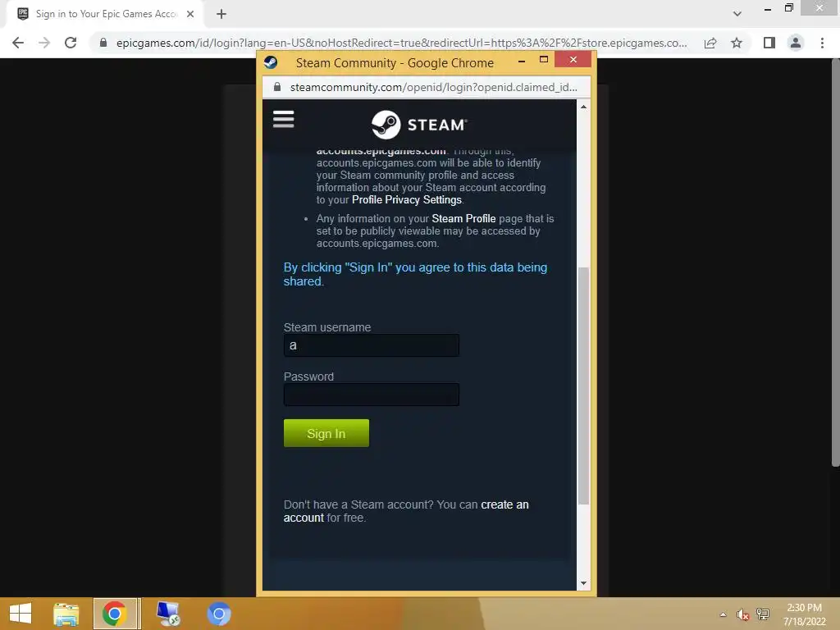Reload the Epic Games page
This screenshot has height=630, width=840.
click(x=71, y=43)
